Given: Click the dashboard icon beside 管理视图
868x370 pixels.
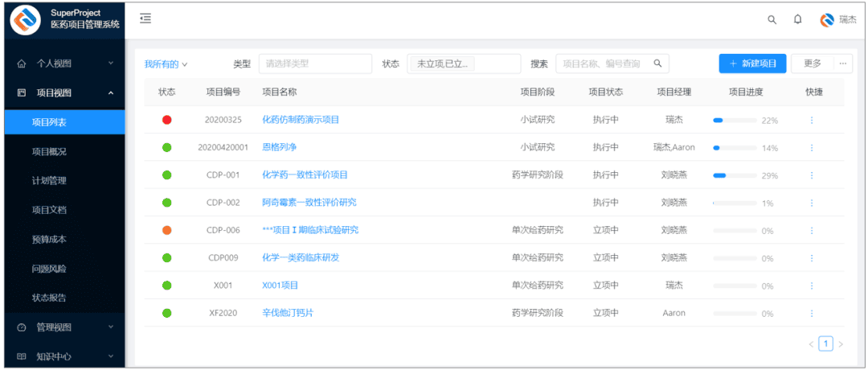Looking at the screenshot, I should pos(22,327).
